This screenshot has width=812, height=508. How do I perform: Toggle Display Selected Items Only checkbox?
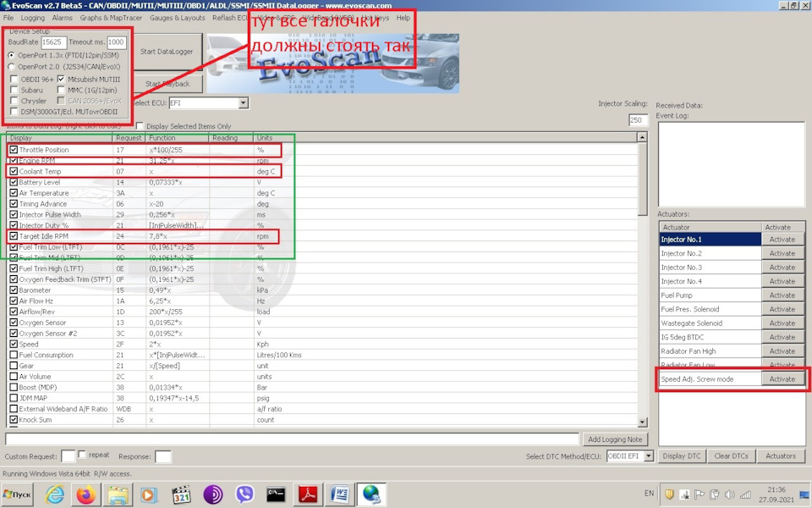[140, 126]
